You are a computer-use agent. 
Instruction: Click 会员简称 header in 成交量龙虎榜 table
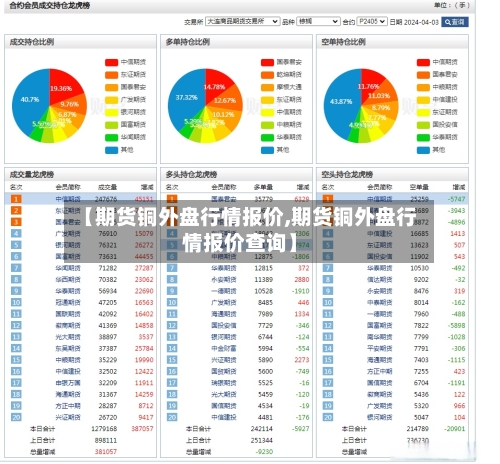coord(68,187)
